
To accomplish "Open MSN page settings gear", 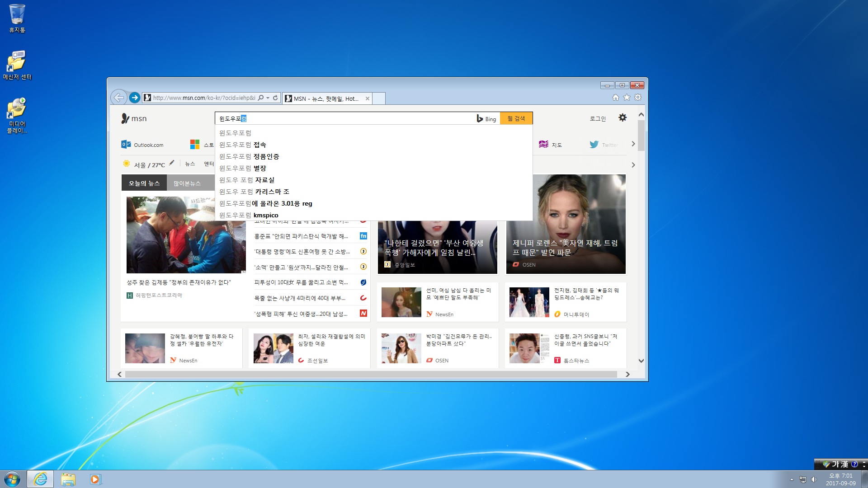I will (623, 117).
